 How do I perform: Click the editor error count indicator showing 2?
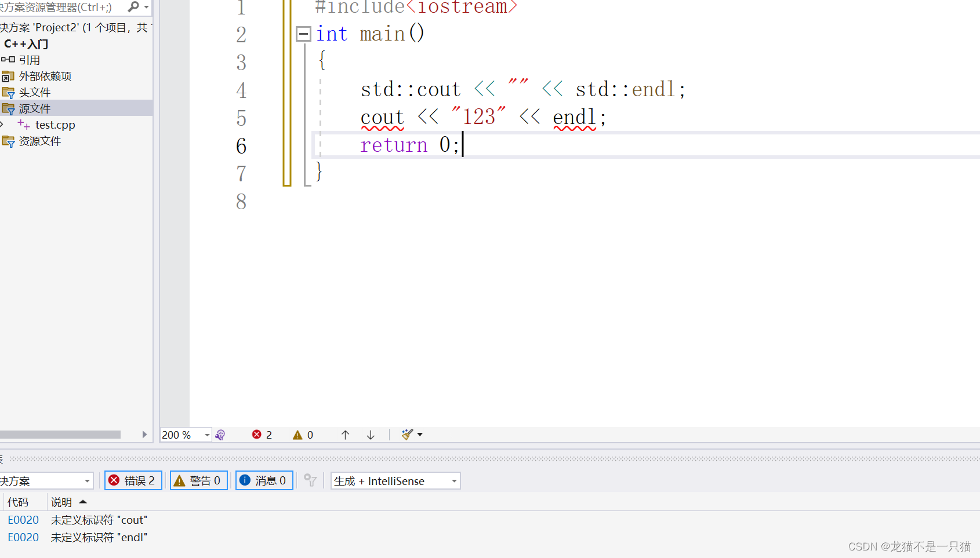pos(262,435)
